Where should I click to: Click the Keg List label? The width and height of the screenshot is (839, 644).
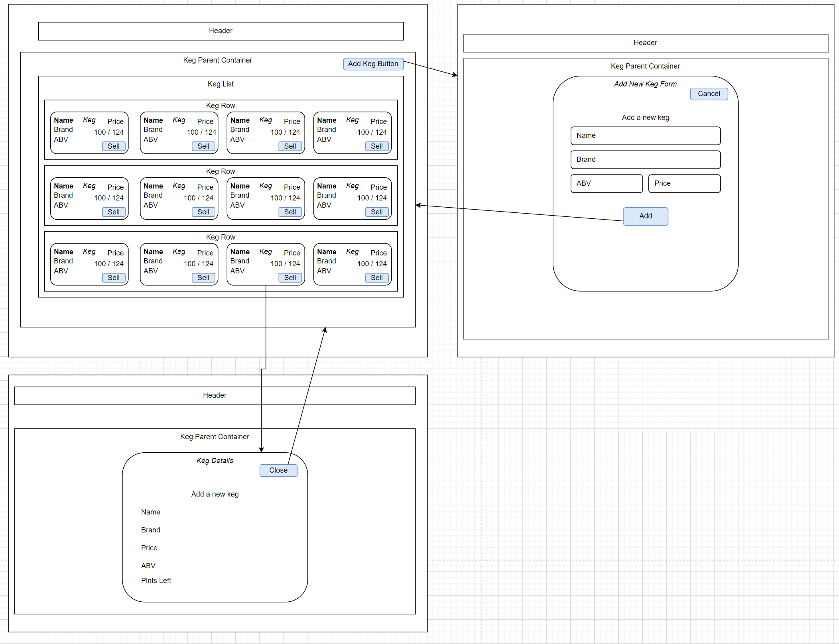[x=221, y=84]
